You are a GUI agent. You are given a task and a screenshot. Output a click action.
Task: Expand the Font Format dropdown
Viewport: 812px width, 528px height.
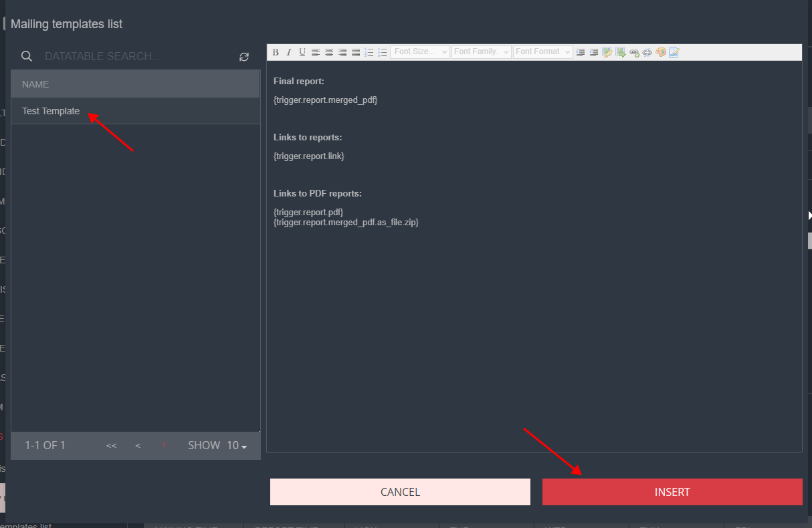(x=543, y=52)
